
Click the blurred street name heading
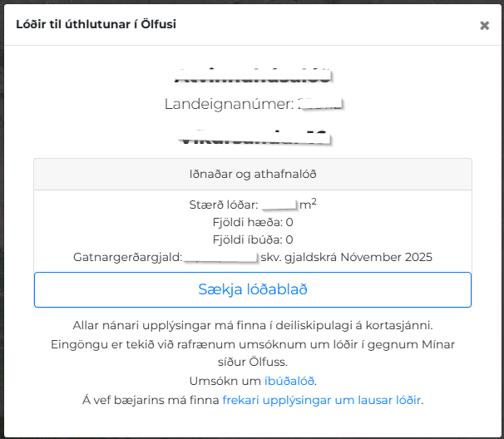click(252, 135)
